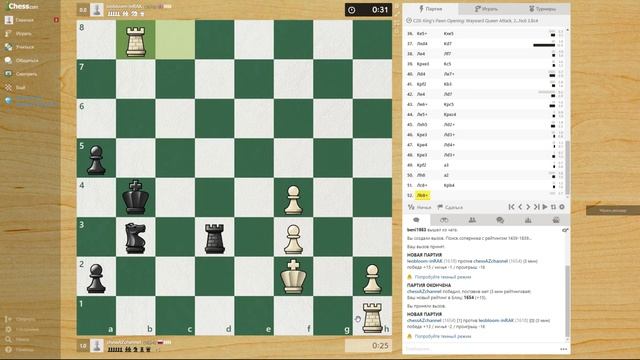Image resolution: width=640 pixels, height=360 pixels.
Task: Flip the board with the arrows icon
Action: [x=553, y=207]
